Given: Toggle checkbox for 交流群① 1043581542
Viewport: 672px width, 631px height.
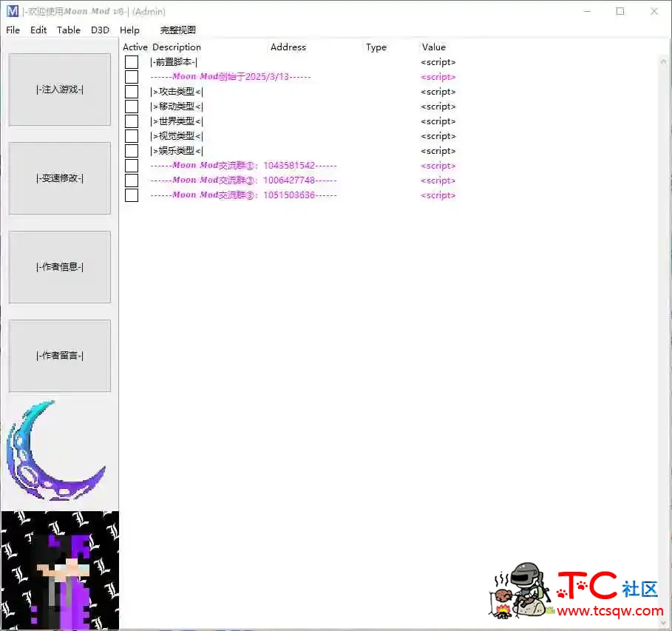Looking at the screenshot, I should tap(132, 166).
